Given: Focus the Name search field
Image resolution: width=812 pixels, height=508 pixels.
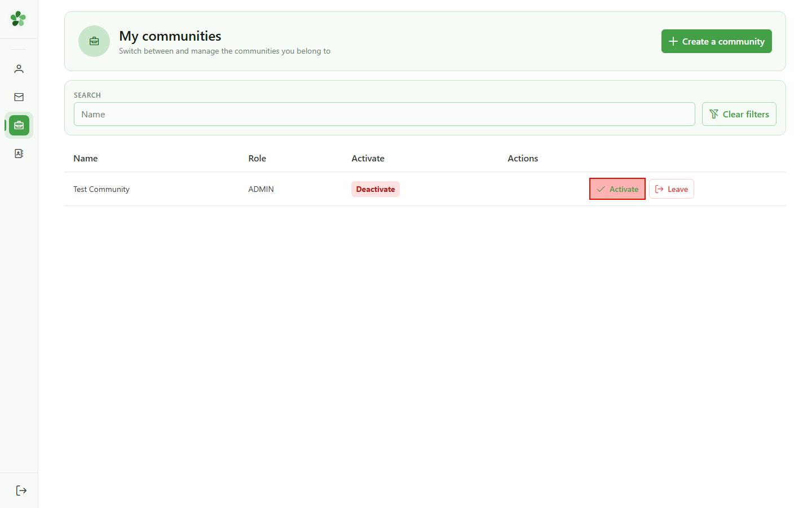Looking at the screenshot, I should coord(384,114).
